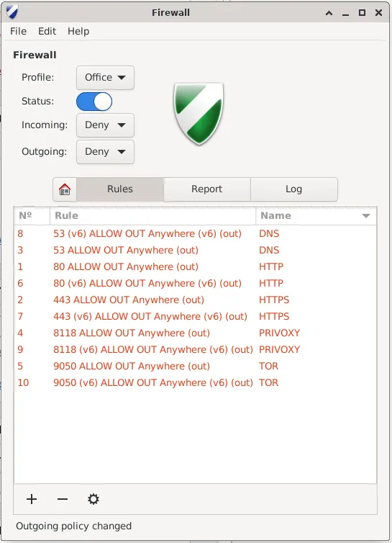The width and height of the screenshot is (392, 543).
Task: Switch to the Report tab
Action: [207, 189]
